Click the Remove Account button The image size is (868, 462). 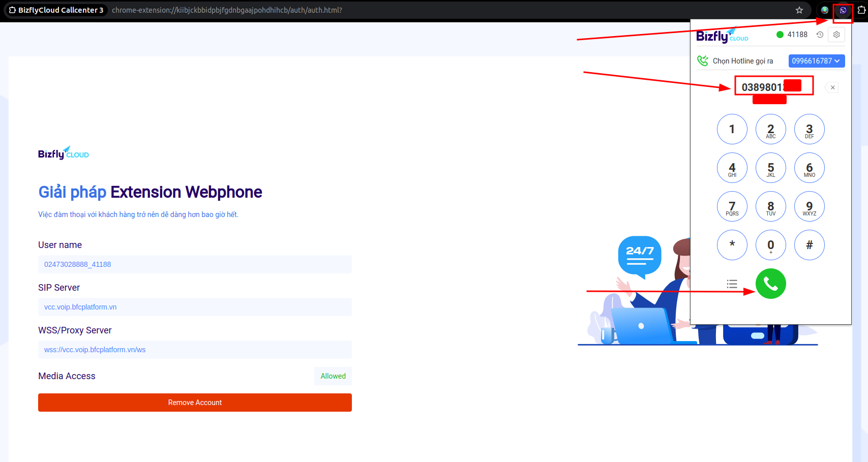195,403
